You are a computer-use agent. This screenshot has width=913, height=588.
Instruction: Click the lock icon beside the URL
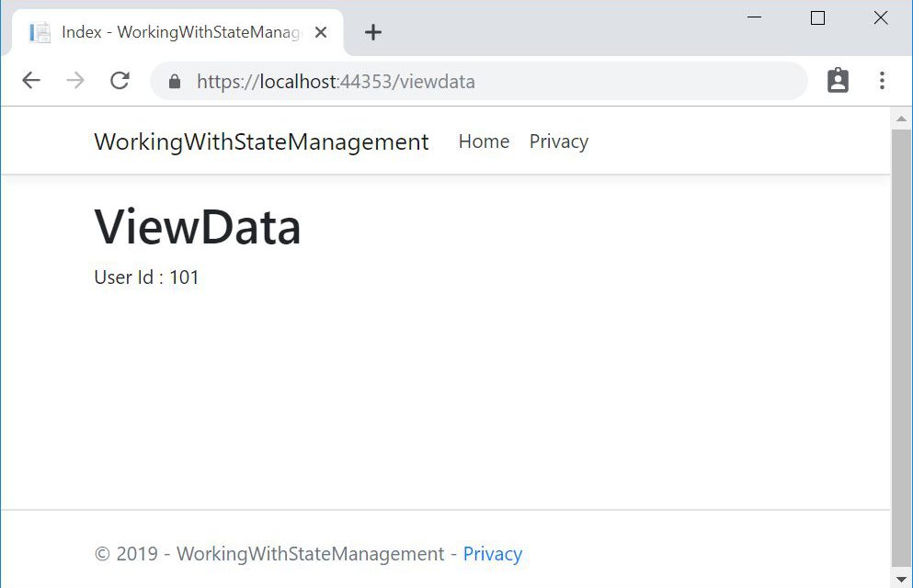pos(175,82)
